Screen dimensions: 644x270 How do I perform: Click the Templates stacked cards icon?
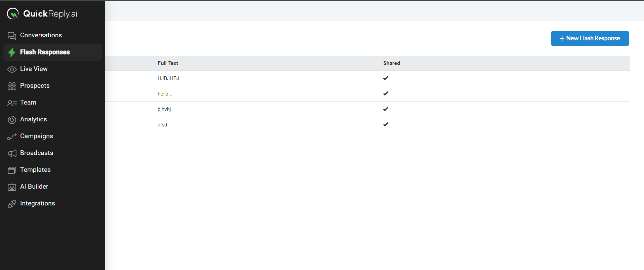coord(12,170)
